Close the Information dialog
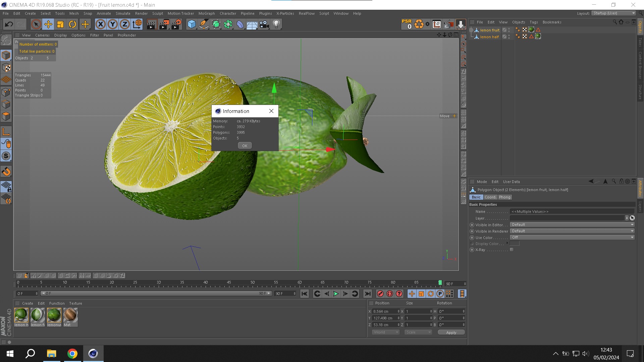The height and width of the screenshot is (362, 644). pos(271,111)
